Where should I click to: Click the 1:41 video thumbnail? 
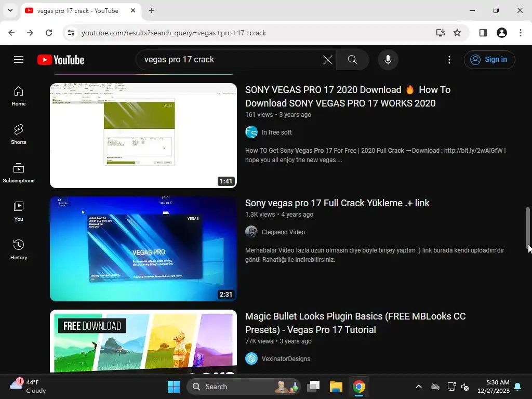[x=143, y=136]
